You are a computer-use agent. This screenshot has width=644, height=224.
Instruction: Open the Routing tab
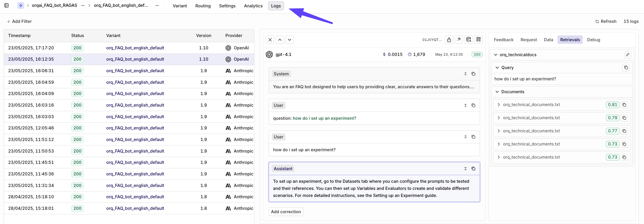point(203,6)
